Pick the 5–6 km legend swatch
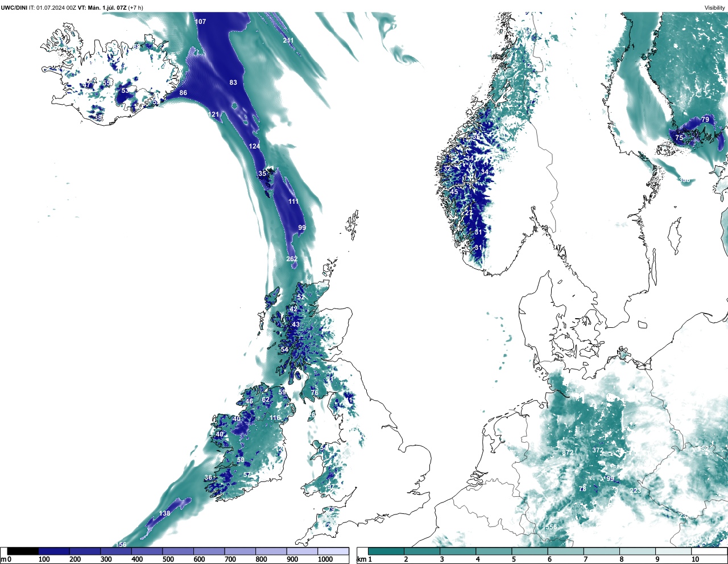The width and height of the screenshot is (728, 564). click(530, 551)
